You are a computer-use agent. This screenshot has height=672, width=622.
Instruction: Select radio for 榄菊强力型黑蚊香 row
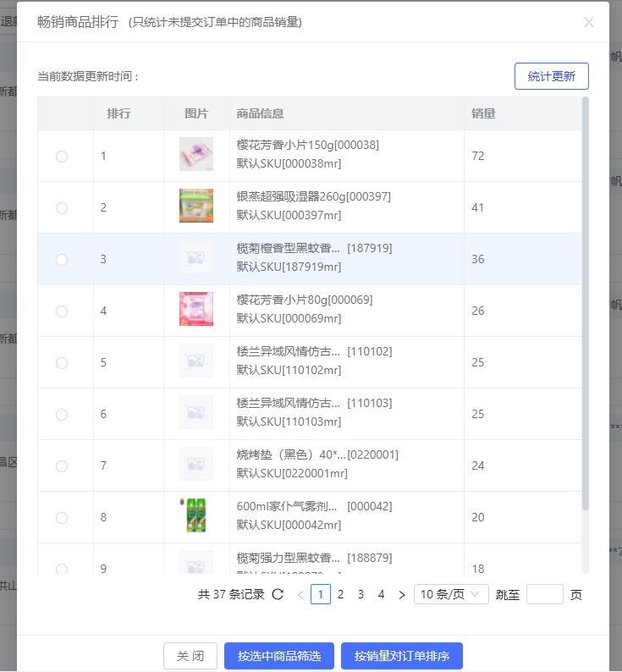62,569
